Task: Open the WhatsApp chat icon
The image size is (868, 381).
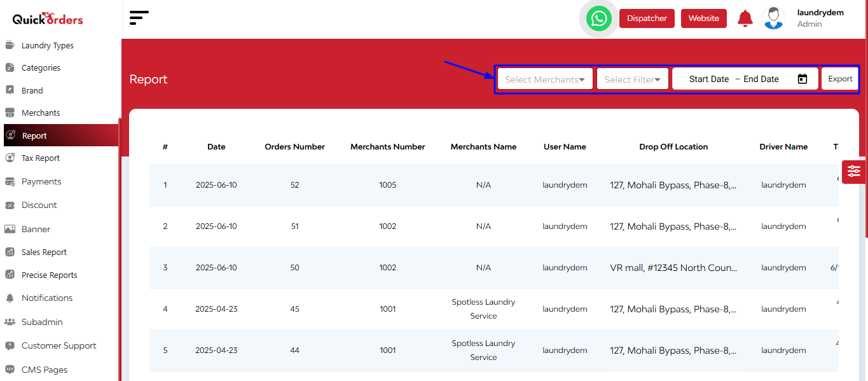Action: click(598, 18)
